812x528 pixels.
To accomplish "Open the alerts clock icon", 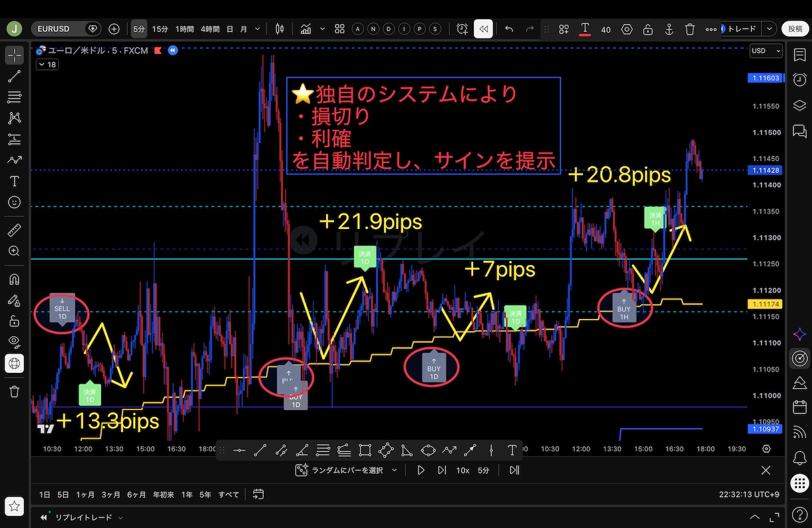I will point(799,79).
